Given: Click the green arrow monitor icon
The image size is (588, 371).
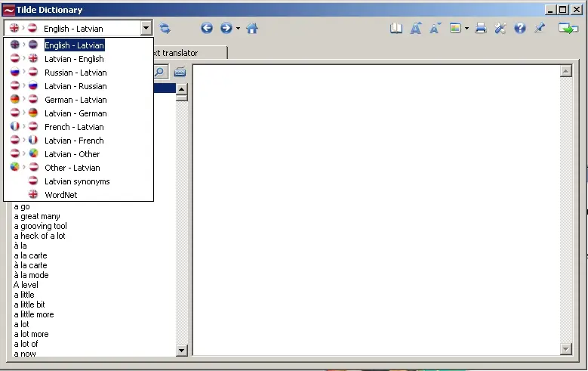Looking at the screenshot, I should tap(568, 28).
